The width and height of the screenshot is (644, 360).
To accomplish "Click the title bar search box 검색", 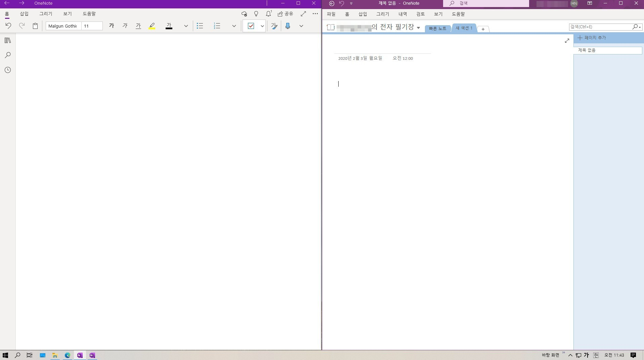I will [x=486, y=3].
